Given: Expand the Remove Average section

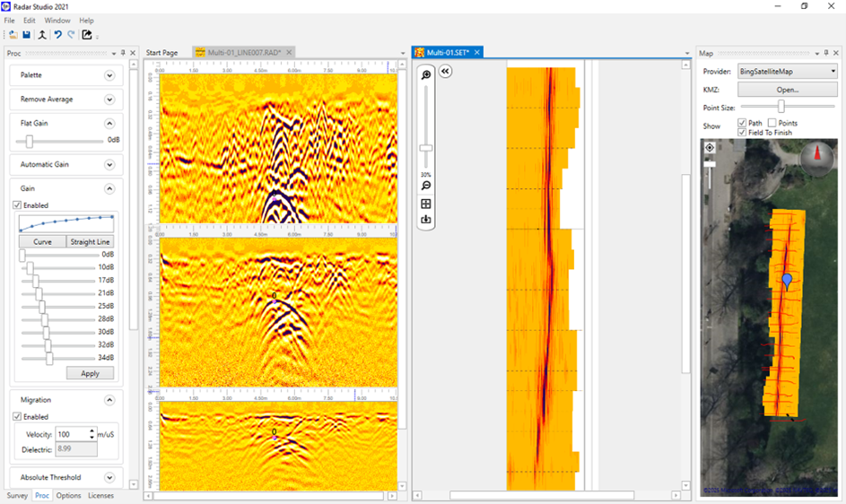Looking at the screenshot, I should coord(109,100).
